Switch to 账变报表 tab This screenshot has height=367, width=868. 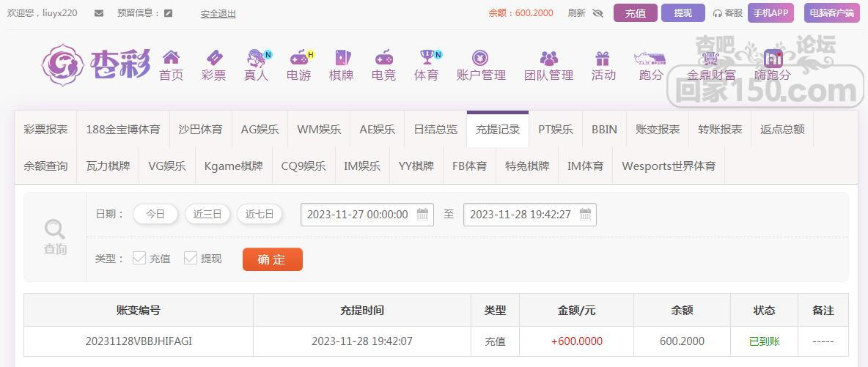658,130
